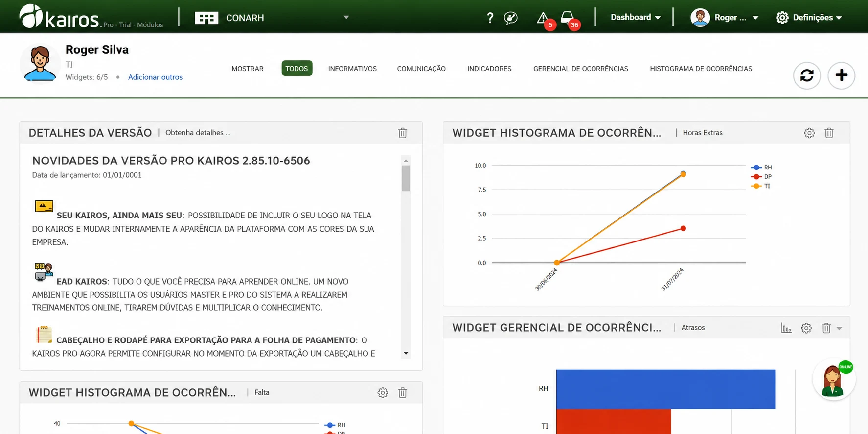Toggle RH series in Falta chart legend

point(335,425)
